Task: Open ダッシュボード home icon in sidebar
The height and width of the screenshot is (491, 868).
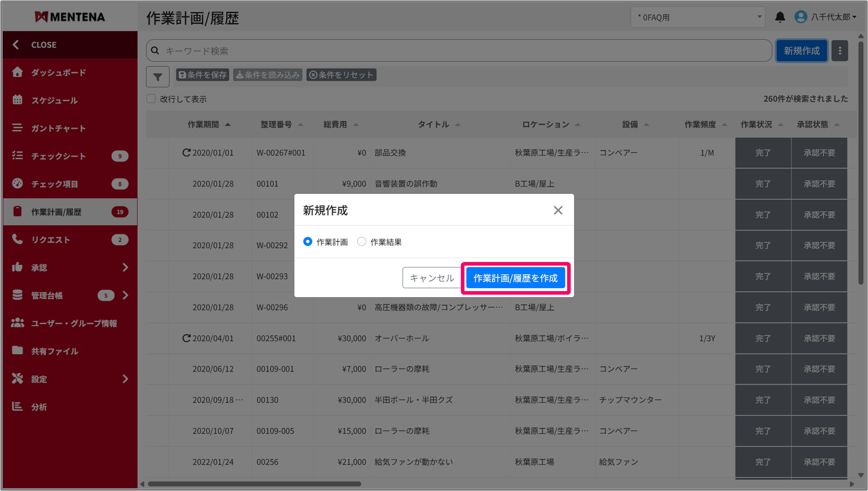Action: (x=18, y=72)
